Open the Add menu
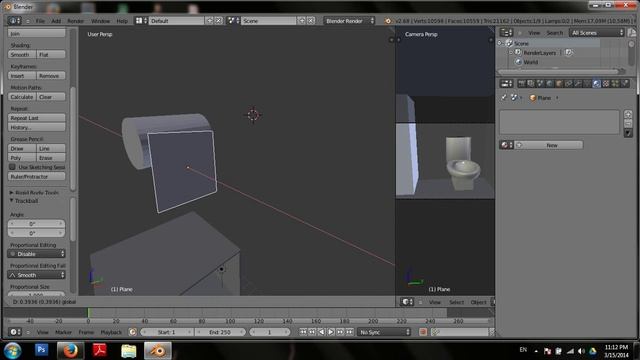Image resolution: width=640 pixels, height=360 pixels. click(x=56, y=21)
